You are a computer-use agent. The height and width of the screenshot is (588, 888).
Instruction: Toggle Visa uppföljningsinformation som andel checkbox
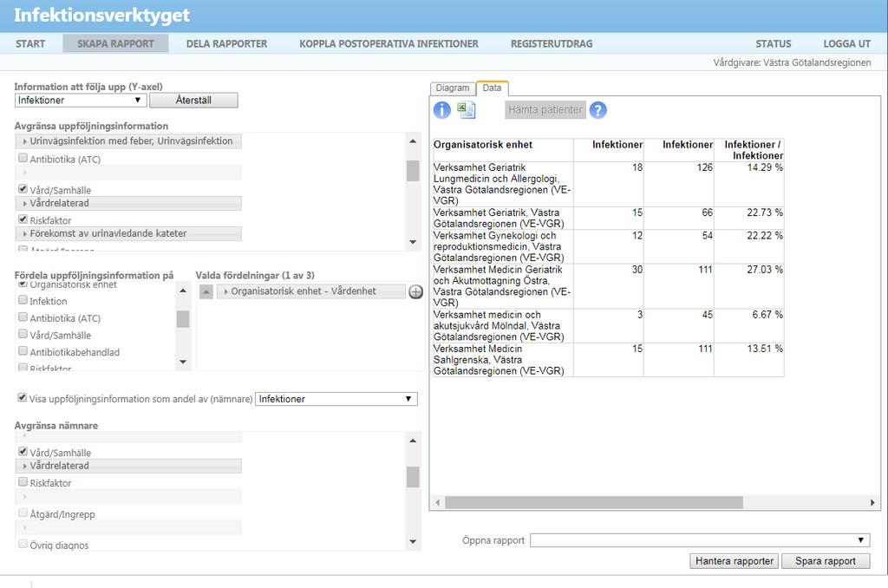tap(22, 398)
